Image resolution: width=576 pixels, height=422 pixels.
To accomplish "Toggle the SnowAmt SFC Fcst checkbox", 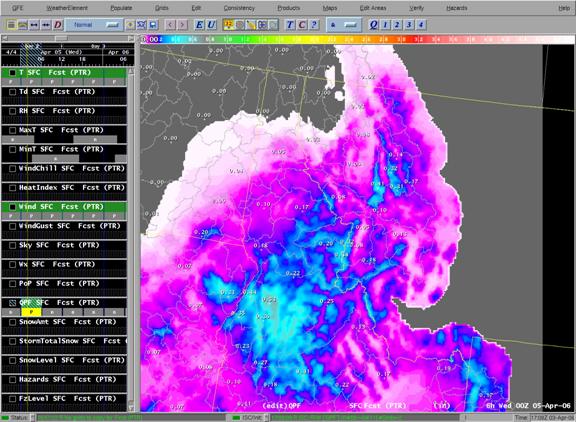I will pos(12,322).
